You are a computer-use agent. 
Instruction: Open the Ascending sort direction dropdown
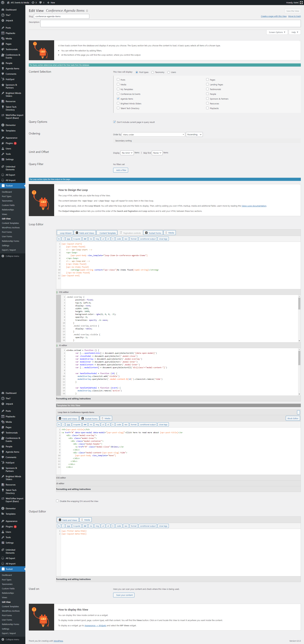point(194,134)
